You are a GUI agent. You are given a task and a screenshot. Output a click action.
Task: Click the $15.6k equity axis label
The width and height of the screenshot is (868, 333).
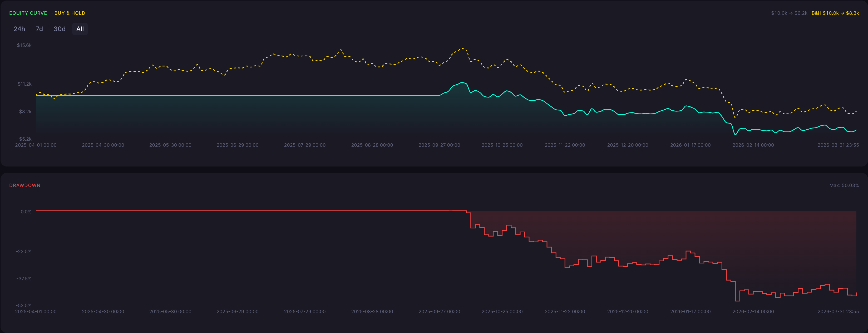click(x=24, y=45)
